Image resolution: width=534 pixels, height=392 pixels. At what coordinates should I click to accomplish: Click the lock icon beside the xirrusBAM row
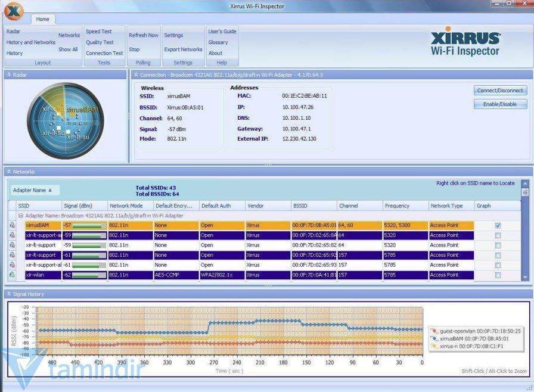tap(13, 225)
